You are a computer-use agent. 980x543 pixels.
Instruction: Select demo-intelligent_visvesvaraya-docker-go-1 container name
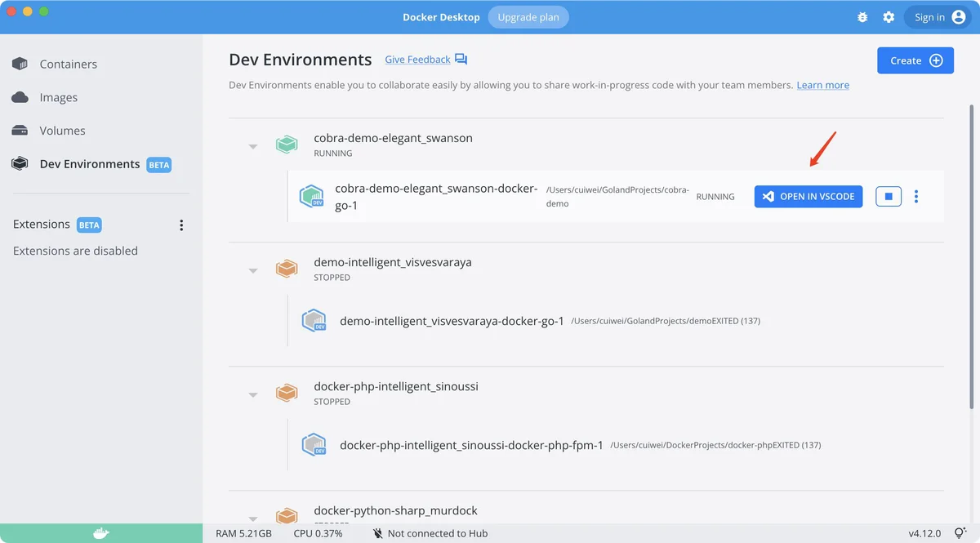(x=452, y=321)
